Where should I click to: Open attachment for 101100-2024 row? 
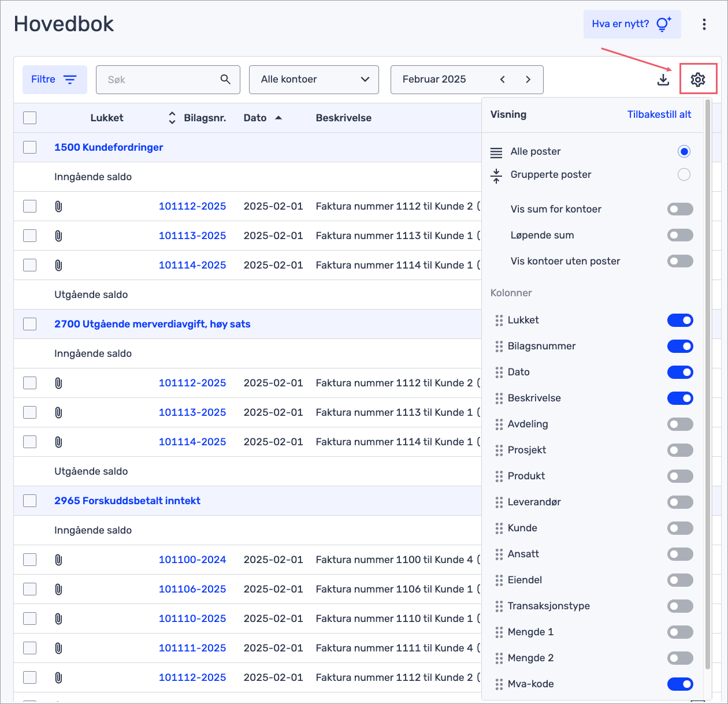tap(58, 560)
